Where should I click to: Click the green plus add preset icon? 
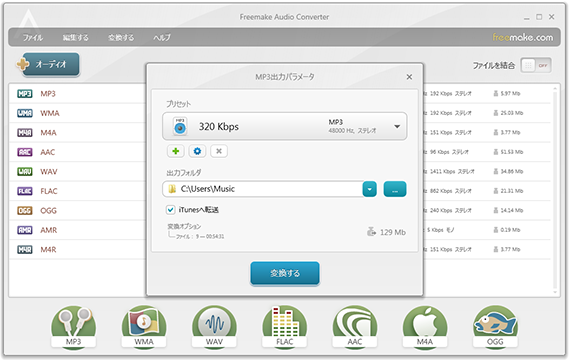point(176,151)
